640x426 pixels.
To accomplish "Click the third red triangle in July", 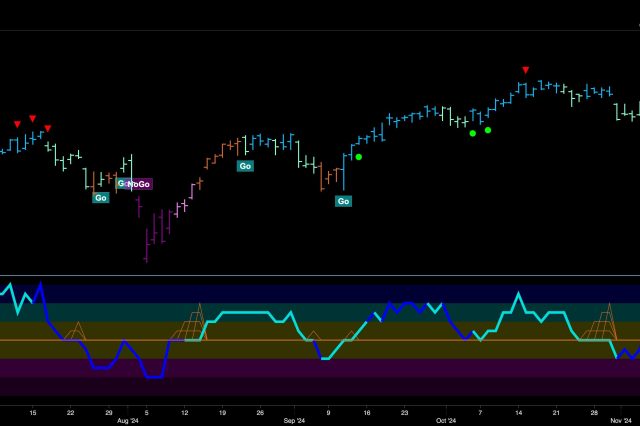I will [47, 128].
